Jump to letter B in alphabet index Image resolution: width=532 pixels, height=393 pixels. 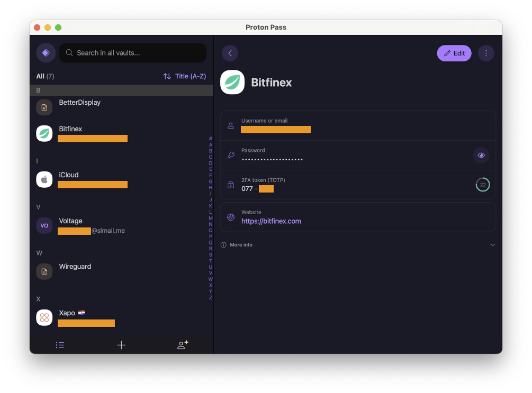210,151
